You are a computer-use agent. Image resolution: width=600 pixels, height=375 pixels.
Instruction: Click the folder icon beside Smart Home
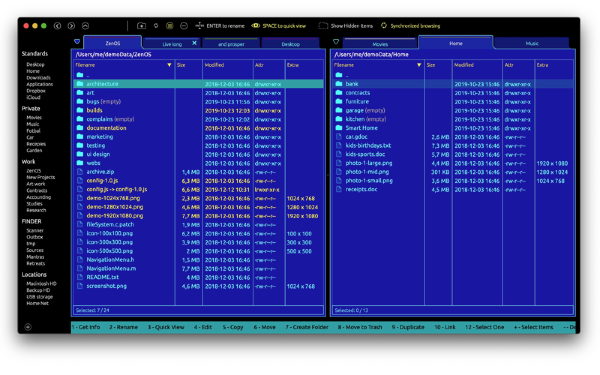click(x=339, y=127)
